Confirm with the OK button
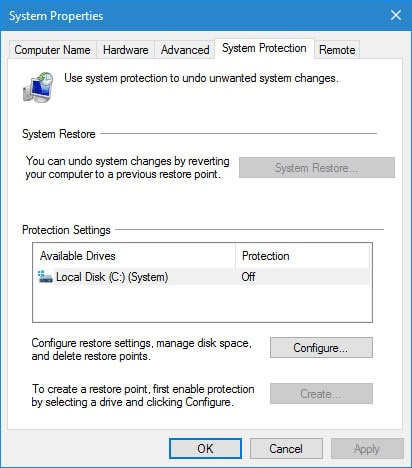 coord(205,449)
